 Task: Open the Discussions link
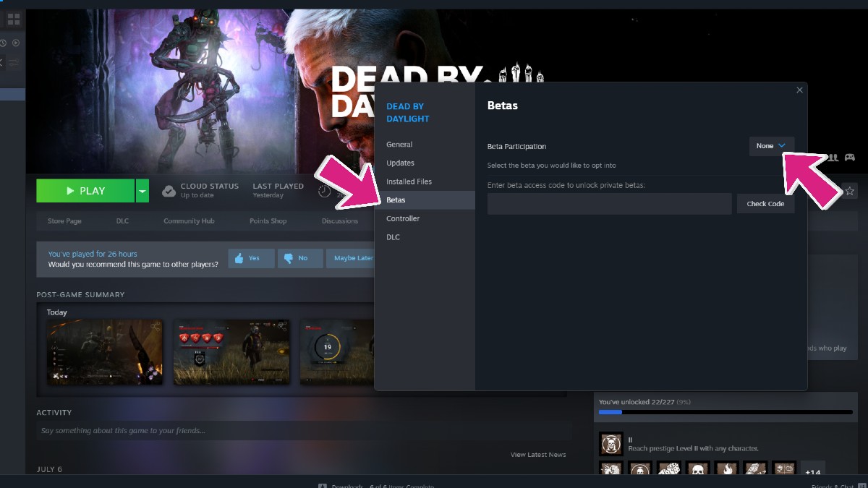click(340, 221)
